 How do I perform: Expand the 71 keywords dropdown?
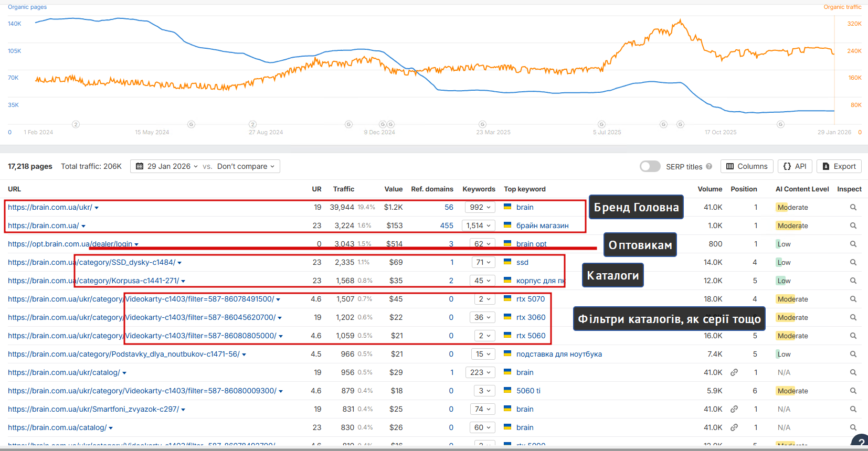483,262
